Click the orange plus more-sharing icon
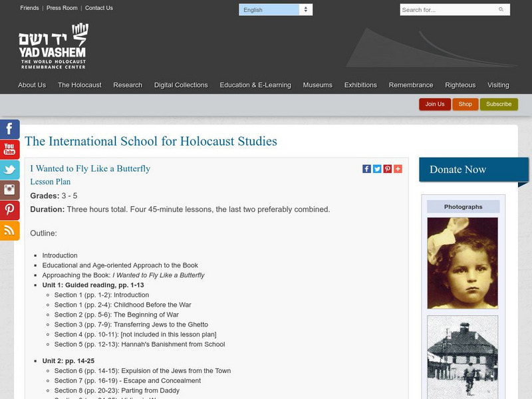This screenshot has height=399, width=532. click(x=398, y=169)
